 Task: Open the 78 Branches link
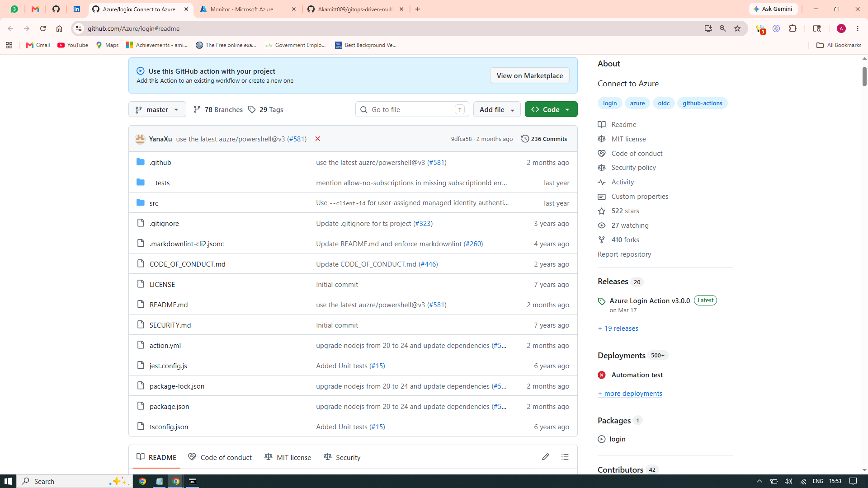pos(218,109)
